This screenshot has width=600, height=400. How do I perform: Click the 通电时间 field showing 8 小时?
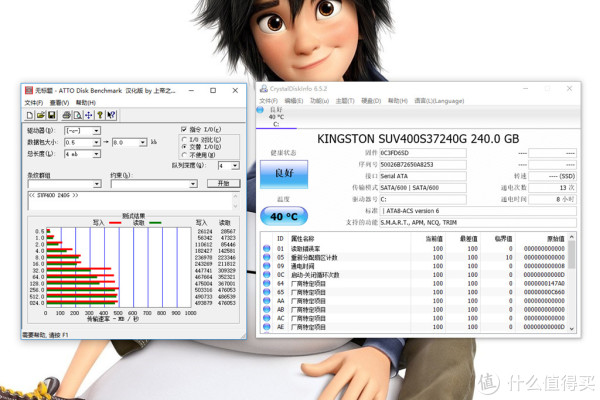[x=552, y=199]
